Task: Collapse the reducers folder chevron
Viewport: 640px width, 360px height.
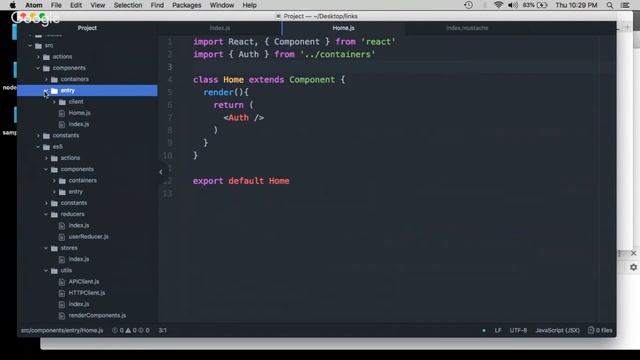Action: [x=46, y=214]
